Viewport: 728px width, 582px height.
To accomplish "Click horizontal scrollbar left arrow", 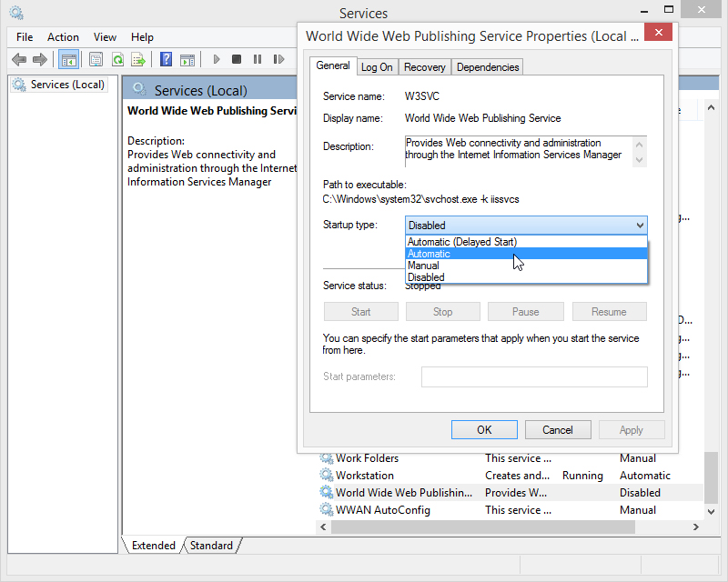I will click(x=323, y=527).
